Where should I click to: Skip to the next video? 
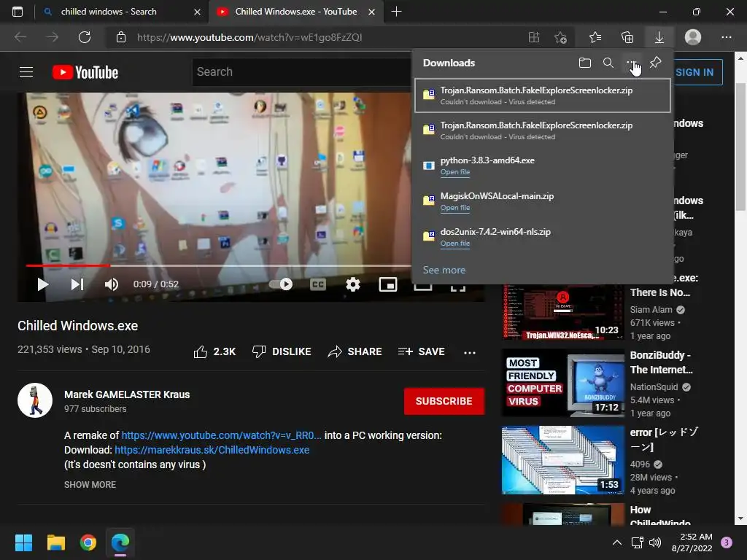(x=77, y=284)
